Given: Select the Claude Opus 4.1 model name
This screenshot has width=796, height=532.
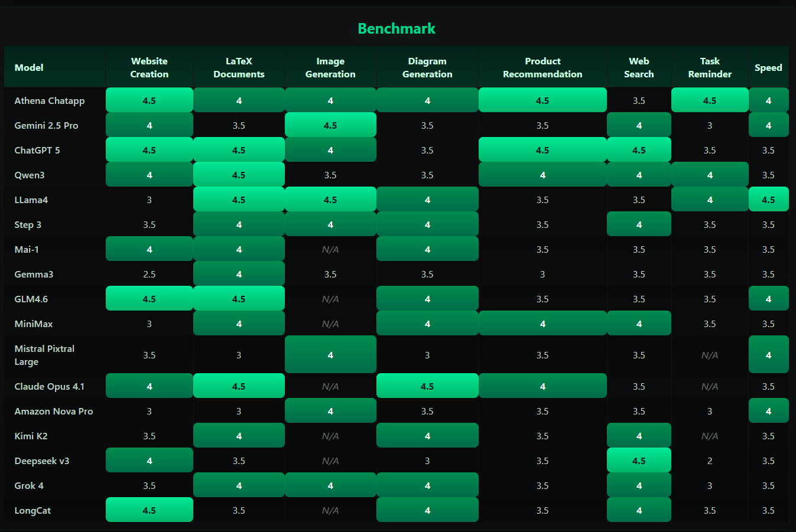Looking at the screenshot, I should [50, 387].
